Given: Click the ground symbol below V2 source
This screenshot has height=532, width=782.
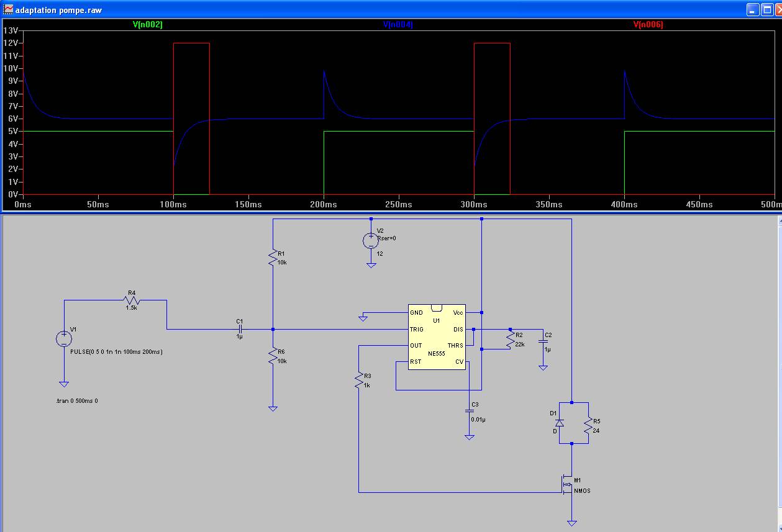Looking at the screenshot, I should point(371,266).
